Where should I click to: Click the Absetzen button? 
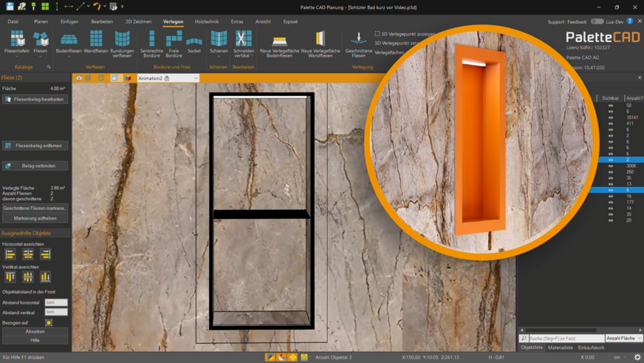[x=35, y=331]
